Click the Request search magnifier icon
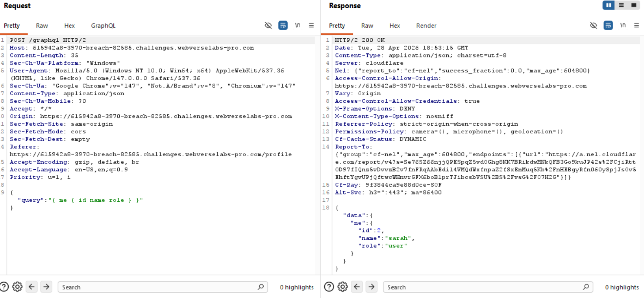The width and height of the screenshot is (644, 298). 261,287
